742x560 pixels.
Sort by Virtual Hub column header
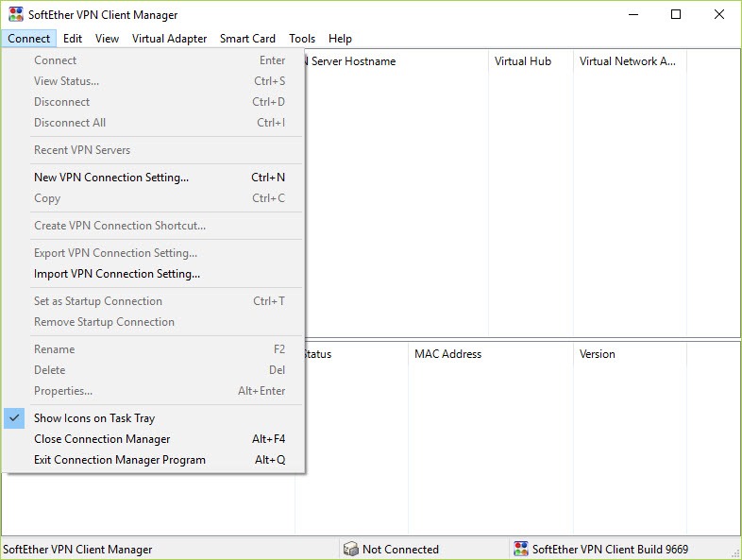531,61
